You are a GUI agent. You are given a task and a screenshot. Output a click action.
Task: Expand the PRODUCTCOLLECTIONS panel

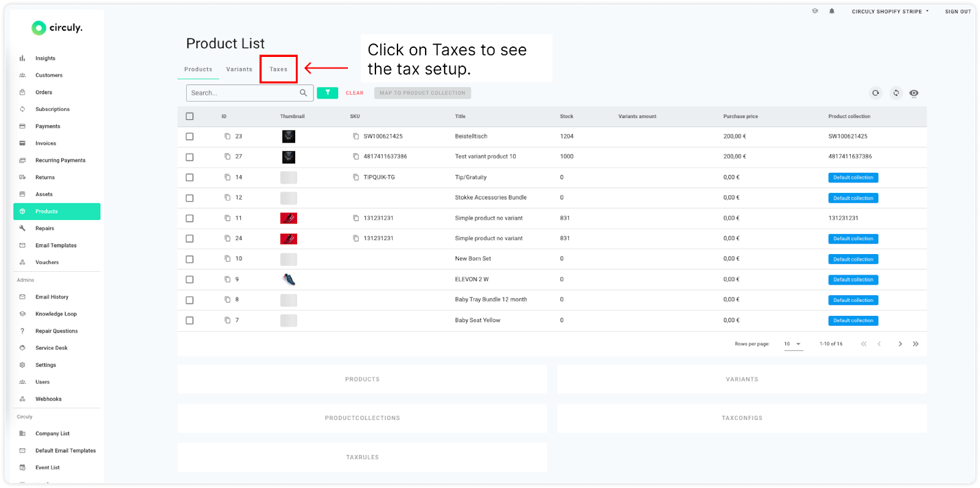[x=362, y=418]
